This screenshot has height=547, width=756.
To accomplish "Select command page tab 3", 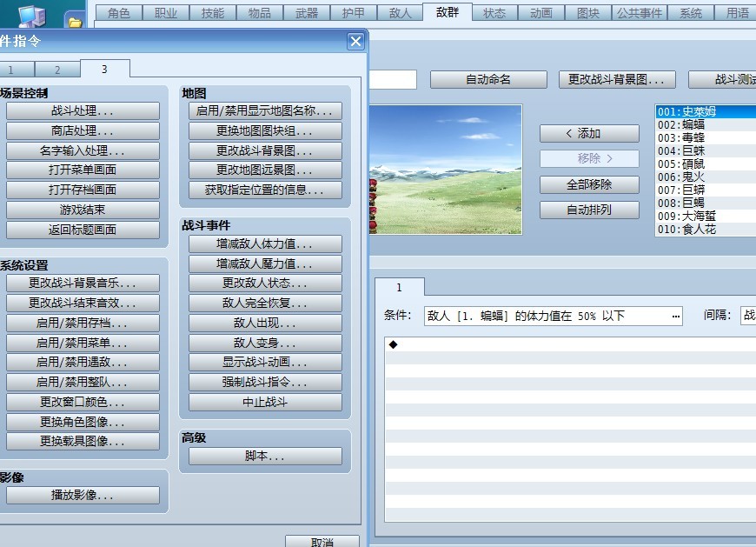I will [104, 69].
